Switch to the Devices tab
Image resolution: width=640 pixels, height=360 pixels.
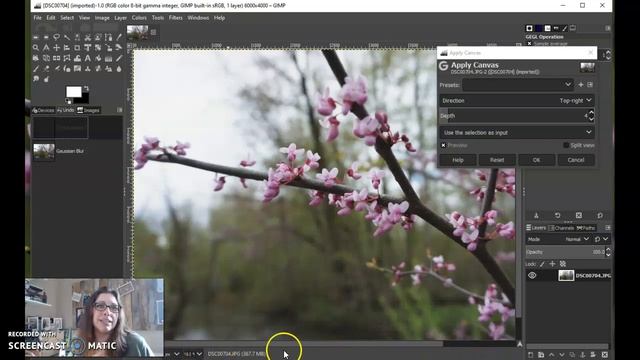43,110
